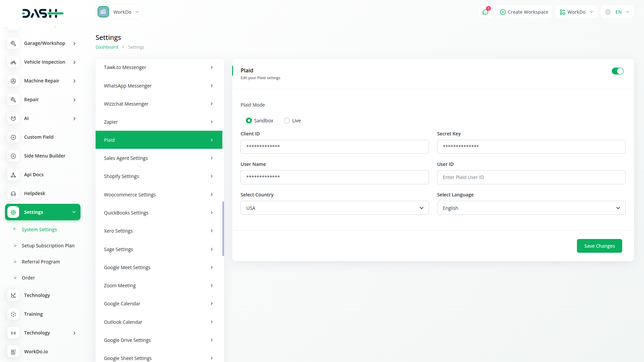Open the chat messages notification icon
644x362 pixels.
coord(485,12)
